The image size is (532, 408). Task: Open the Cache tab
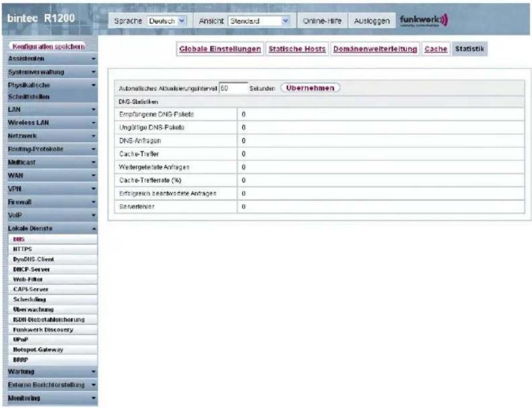436,49
